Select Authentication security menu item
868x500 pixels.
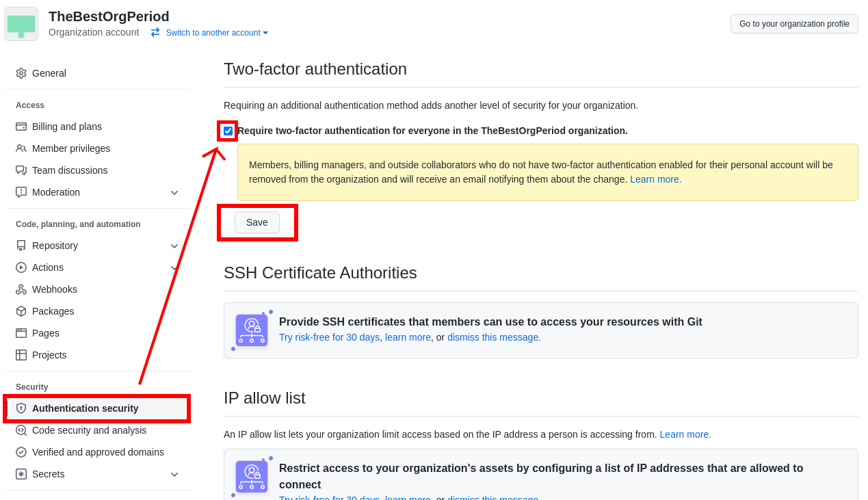point(98,408)
